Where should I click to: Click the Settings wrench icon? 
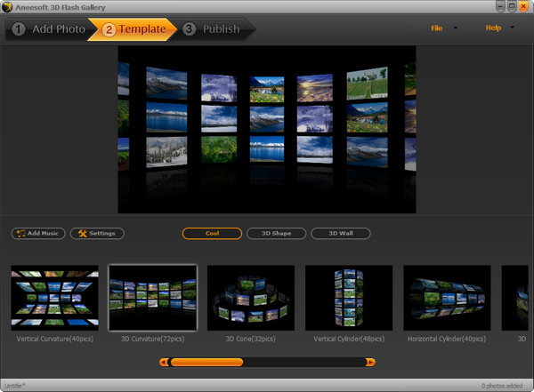point(82,234)
